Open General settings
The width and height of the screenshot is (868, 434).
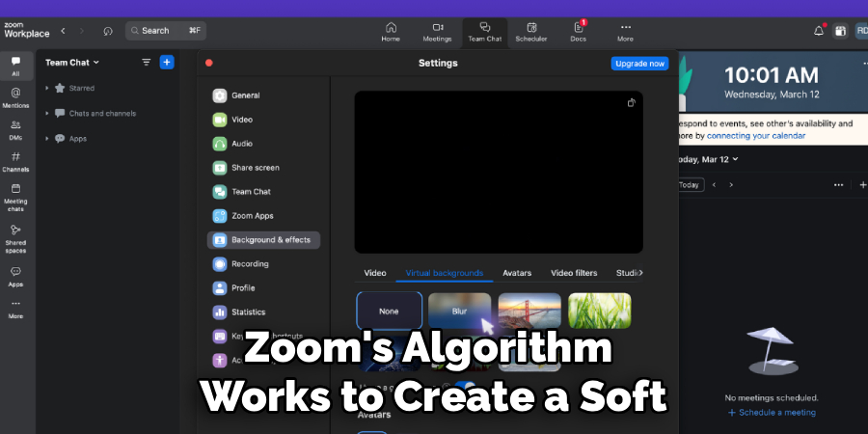point(263,95)
